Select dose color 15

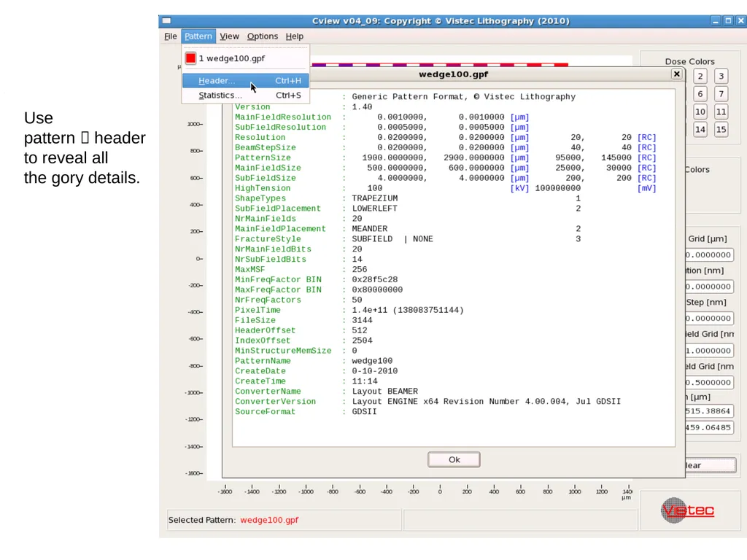(721, 129)
